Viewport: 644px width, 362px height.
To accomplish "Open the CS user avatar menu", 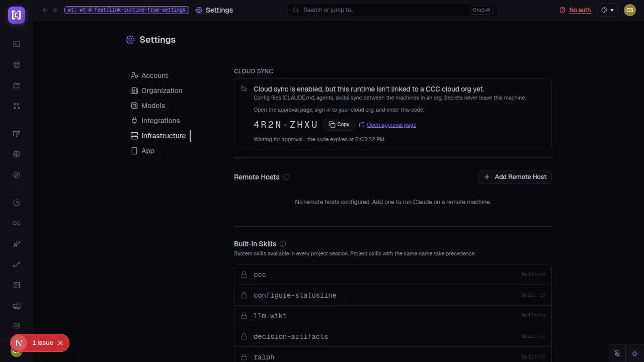I will click(630, 10).
